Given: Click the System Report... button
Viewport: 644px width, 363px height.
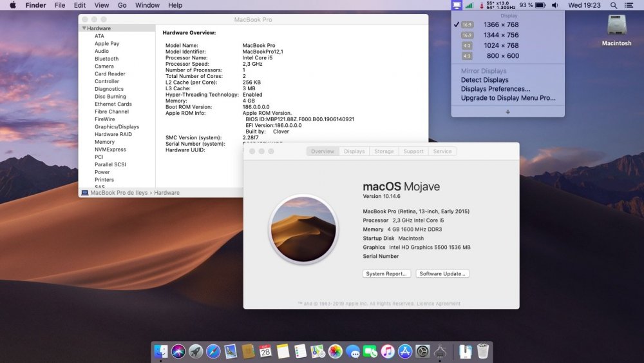Looking at the screenshot, I should [x=386, y=274].
